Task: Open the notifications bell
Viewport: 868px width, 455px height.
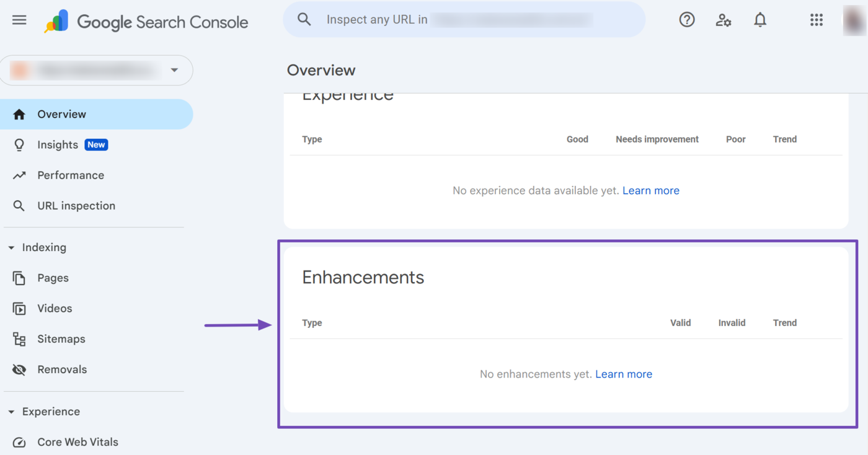Action: [x=760, y=20]
